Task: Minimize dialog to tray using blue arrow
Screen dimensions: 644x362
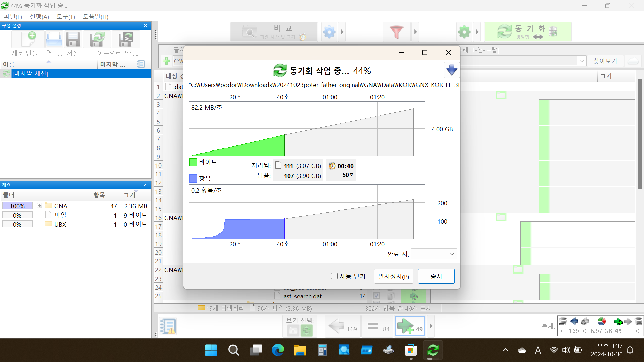Action: [x=451, y=70]
